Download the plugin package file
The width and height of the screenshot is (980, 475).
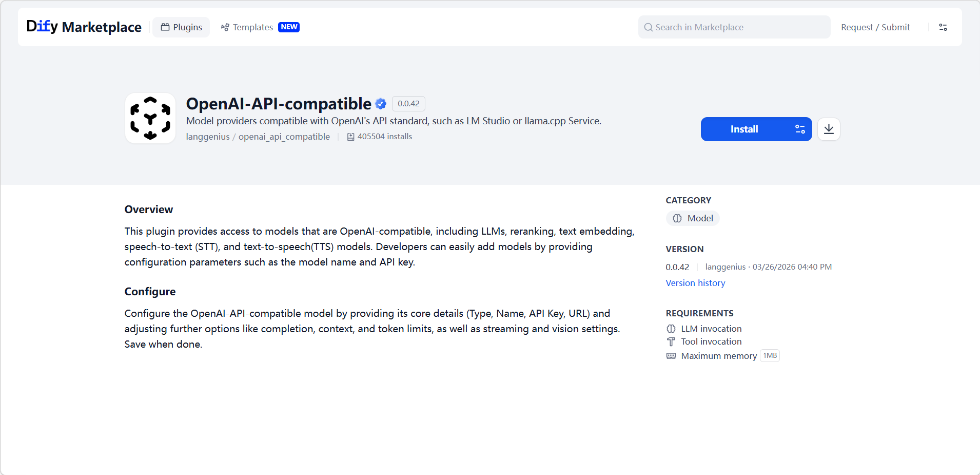(829, 129)
